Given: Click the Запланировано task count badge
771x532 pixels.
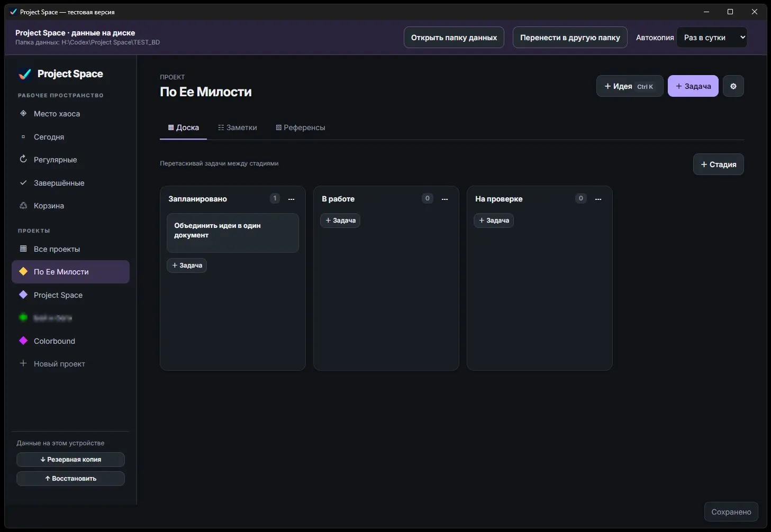Looking at the screenshot, I should coord(275,198).
